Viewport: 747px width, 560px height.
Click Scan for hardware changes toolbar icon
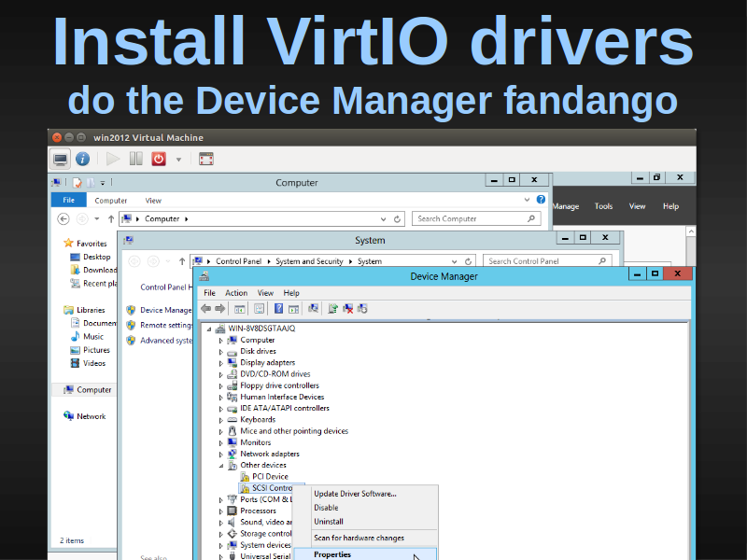(313, 309)
